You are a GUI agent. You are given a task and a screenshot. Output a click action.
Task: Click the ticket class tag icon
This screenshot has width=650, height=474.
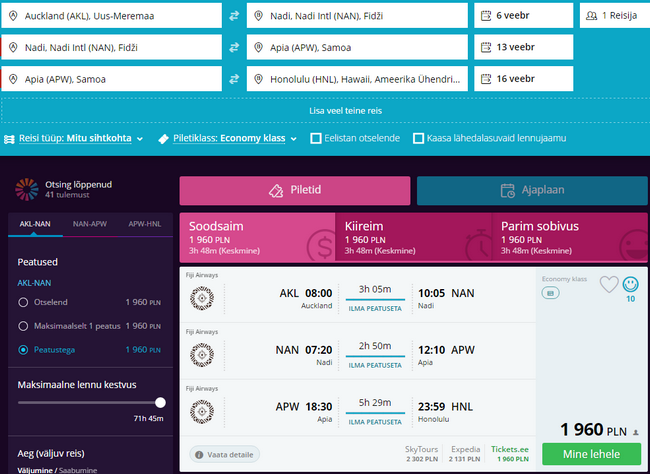click(163, 139)
